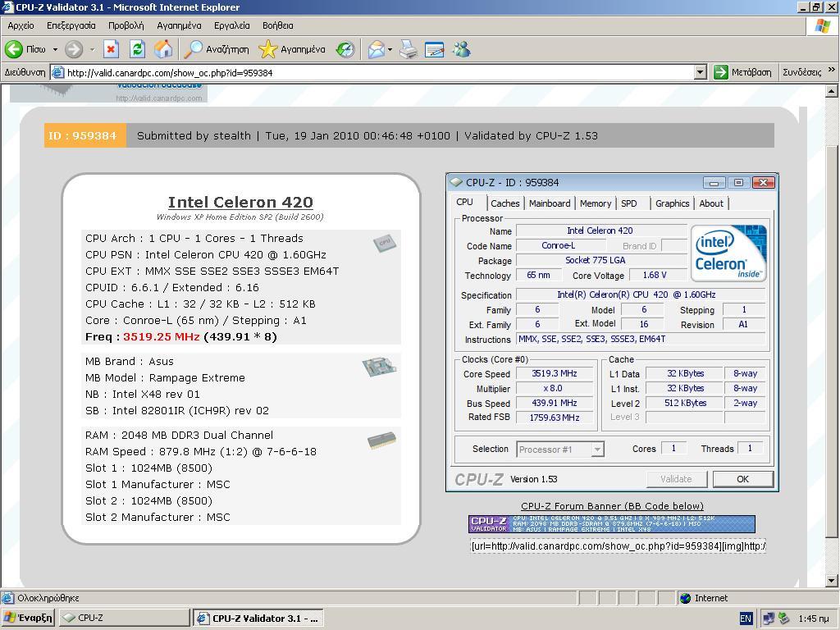This screenshot has height=630, width=840.
Task: Switch to the CPU-Z taskbar button
Action: tap(124, 618)
